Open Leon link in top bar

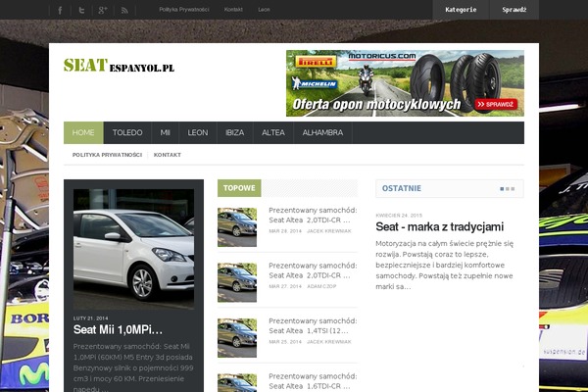(x=264, y=10)
